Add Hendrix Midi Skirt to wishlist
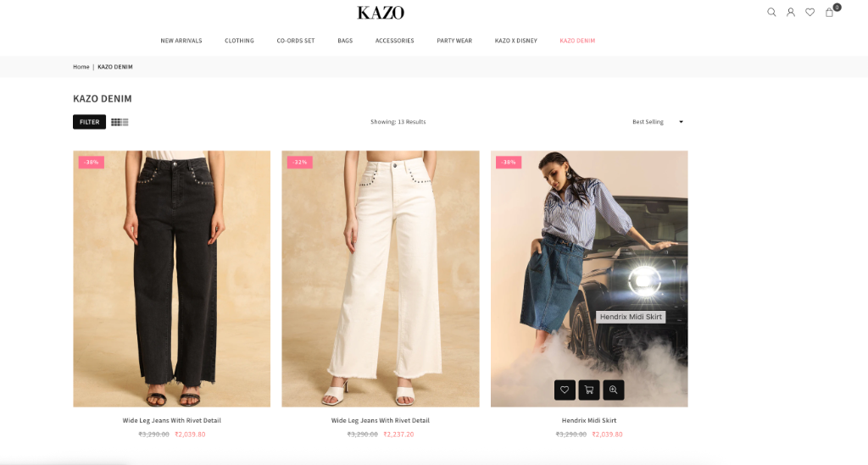This screenshot has width=868, height=465. (x=565, y=390)
